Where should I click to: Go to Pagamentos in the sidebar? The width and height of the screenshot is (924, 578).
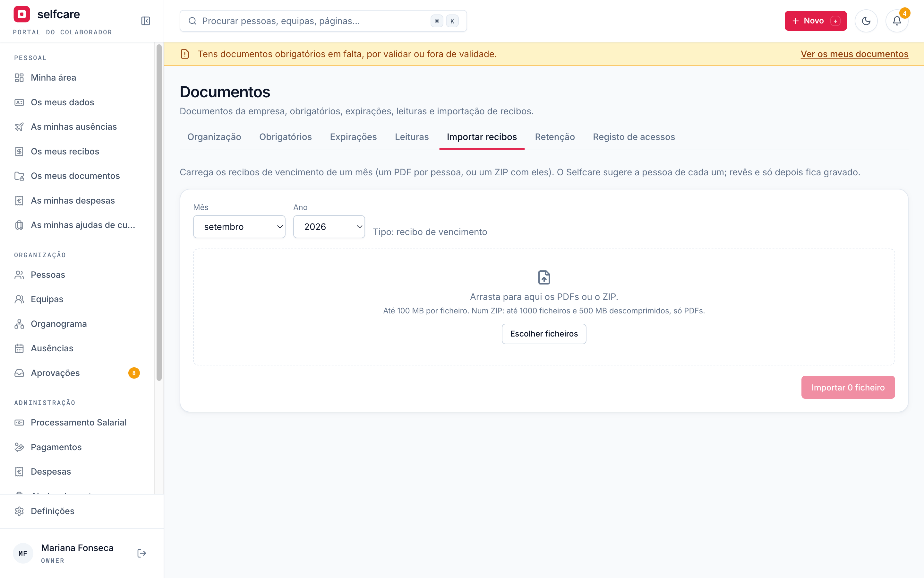(x=77, y=447)
